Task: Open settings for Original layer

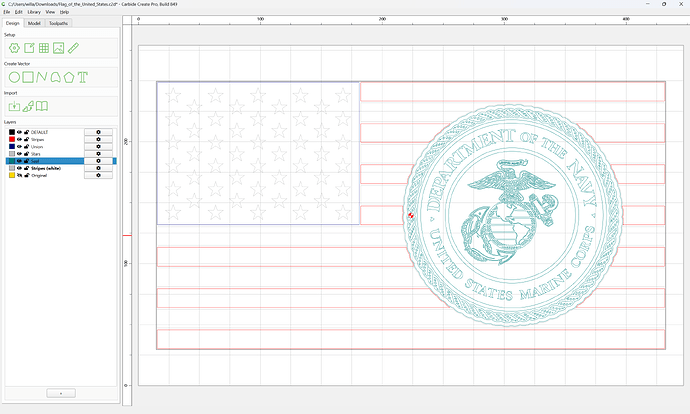Action: click(x=98, y=175)
